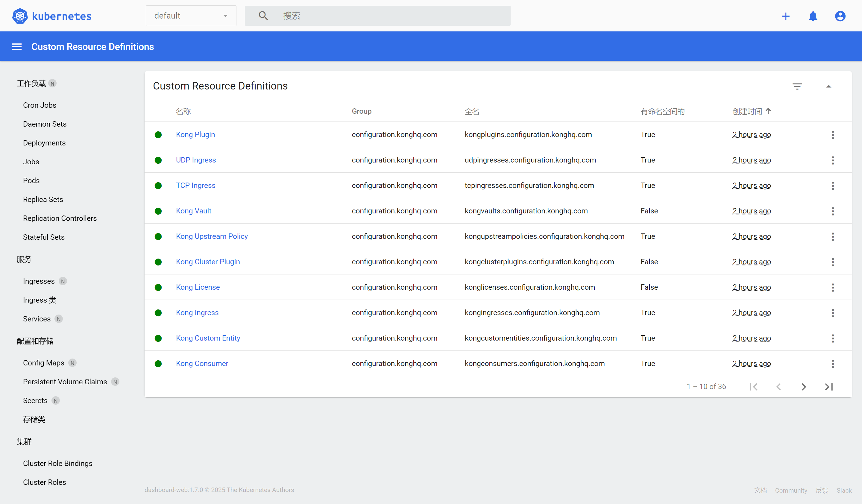Open 配置和存储 section heading

coord(35,341)
